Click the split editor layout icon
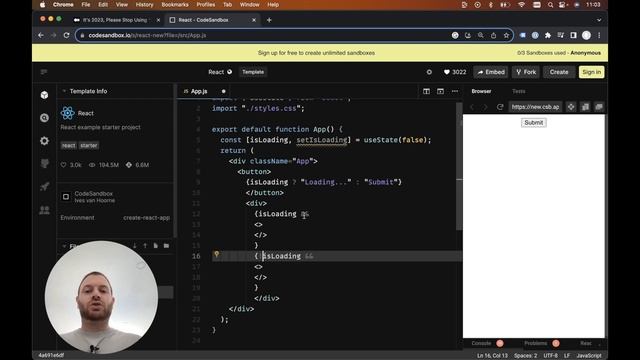The width and height of the screenshot is (640, 360). (427, 91)
